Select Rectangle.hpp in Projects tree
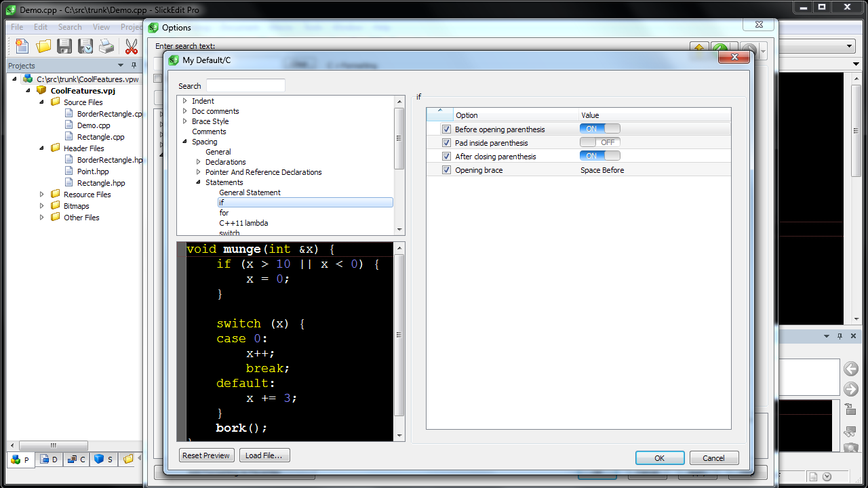 click(x=101, y=183)
